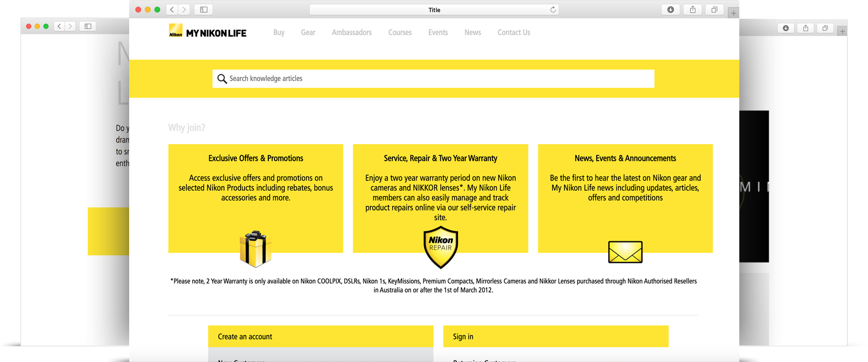
Task: Click the forward arrow in front browser
Action: tap(184, 10)
